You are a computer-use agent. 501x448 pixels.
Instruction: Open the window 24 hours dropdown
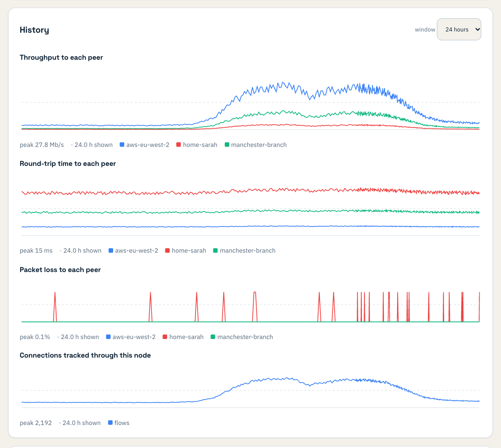pyautogui.click(x=459, y=29)
